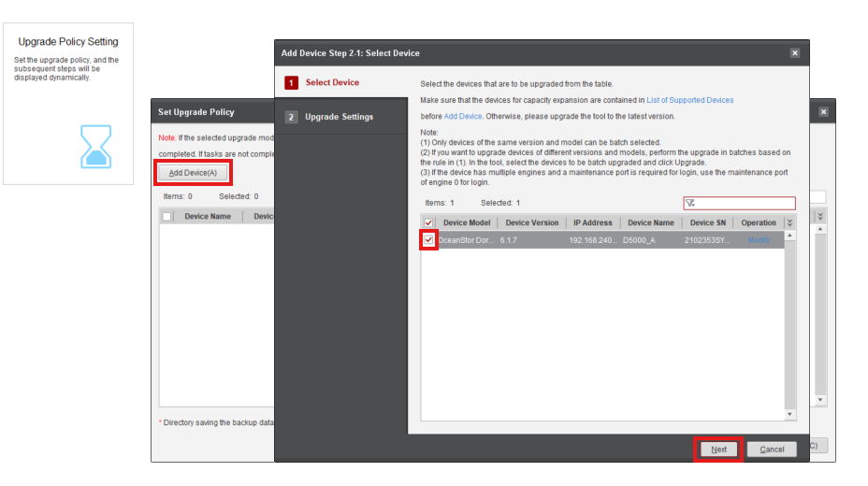This screenshot has height=486, width=868.
Task: Open the List of Supported Devices link
Action: [690, 100]
